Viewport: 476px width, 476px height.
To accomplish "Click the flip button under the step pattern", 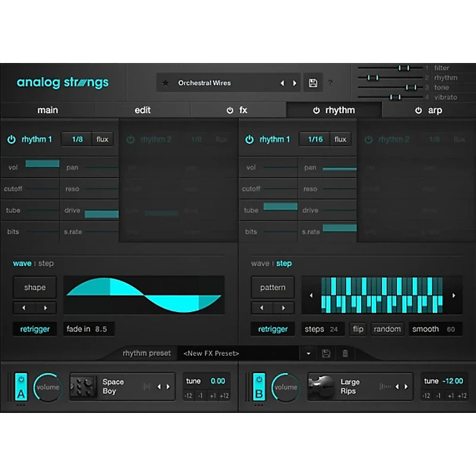I will [x=358, y=328].
